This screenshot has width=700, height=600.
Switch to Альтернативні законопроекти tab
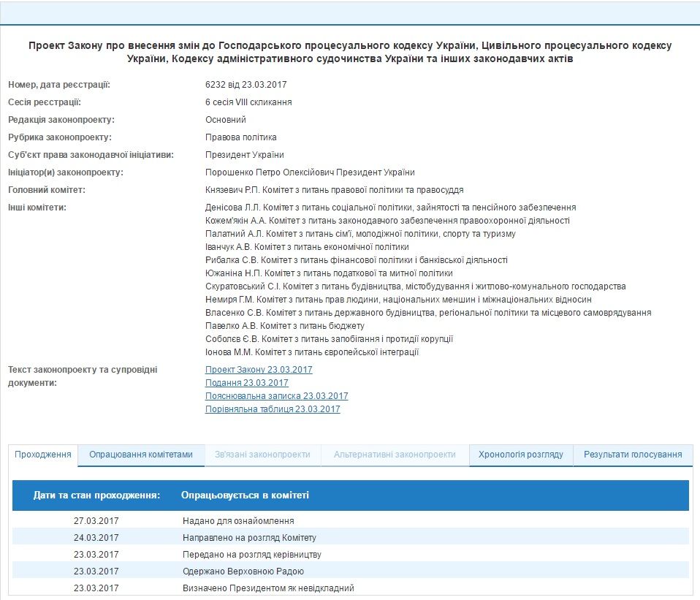(x=395, y=455)
